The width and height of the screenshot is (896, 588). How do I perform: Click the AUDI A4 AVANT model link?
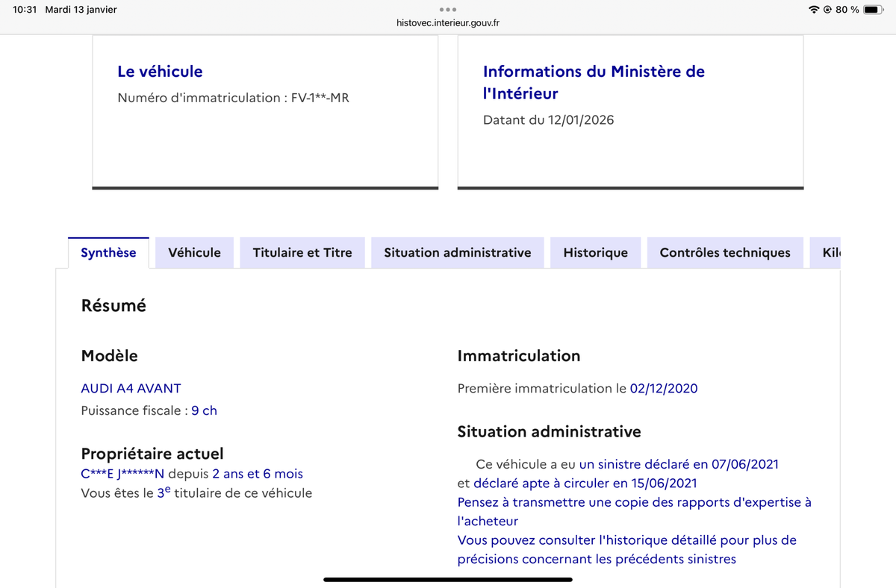(x=131, y=388)
